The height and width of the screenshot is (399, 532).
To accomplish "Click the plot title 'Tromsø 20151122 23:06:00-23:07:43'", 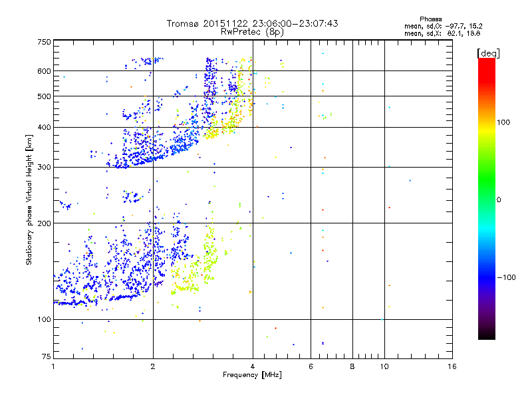I will tap(252, 23).
